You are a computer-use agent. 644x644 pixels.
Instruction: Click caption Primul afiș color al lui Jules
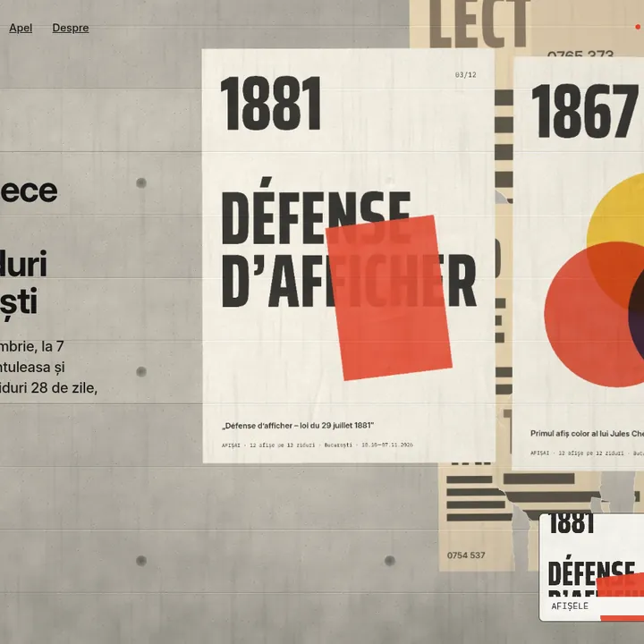(x=587, y=433)
